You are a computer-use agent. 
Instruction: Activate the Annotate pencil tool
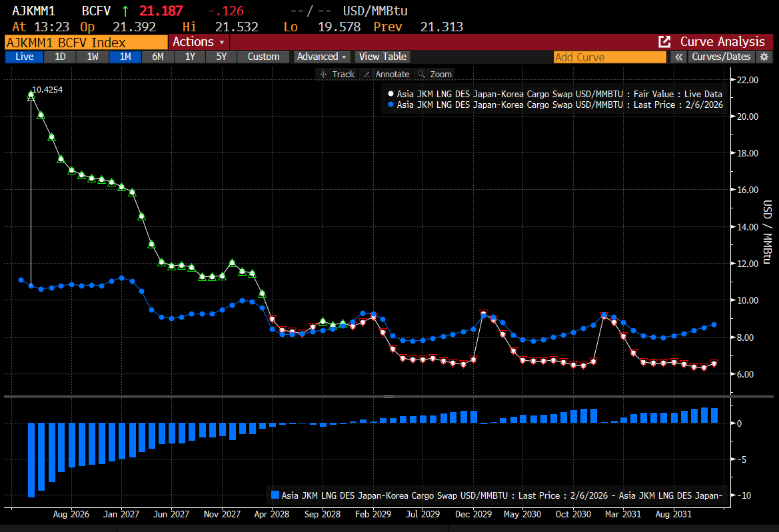click(x=386, y=74)
